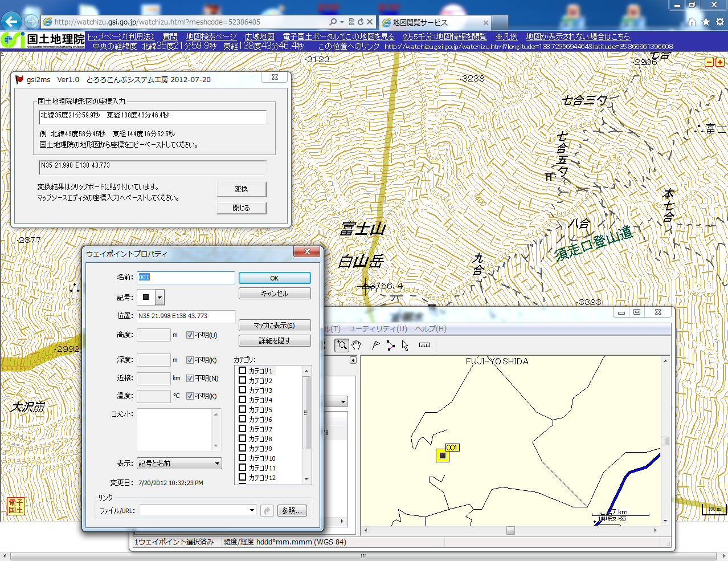728x561 pixels.
Task: Open the favorites star icon
Action: (706, 22)
